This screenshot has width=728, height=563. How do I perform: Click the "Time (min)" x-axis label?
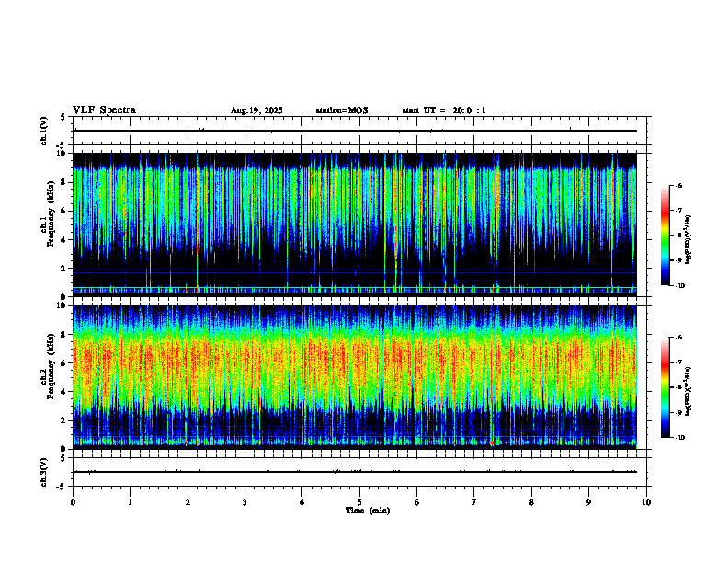pos(368,511)
